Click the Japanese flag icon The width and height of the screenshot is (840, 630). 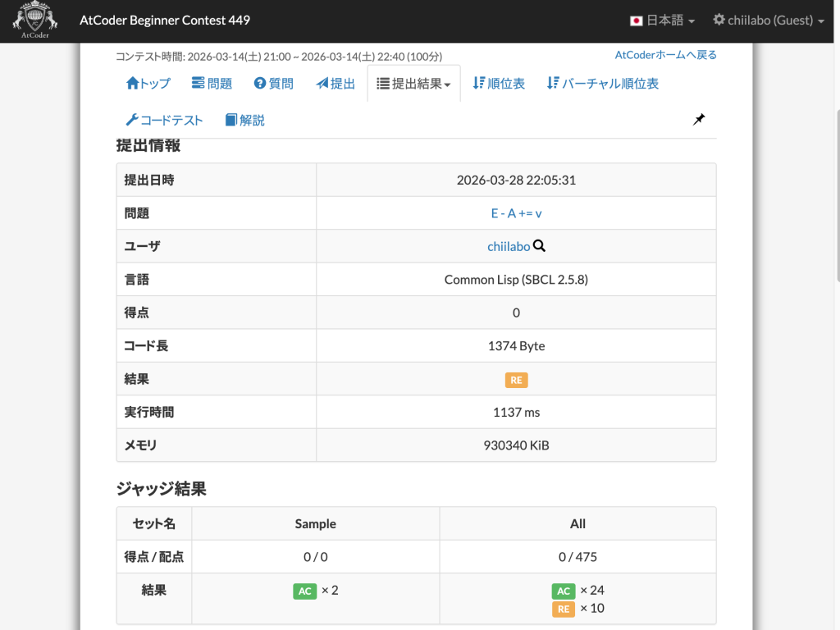coord(636,21)
